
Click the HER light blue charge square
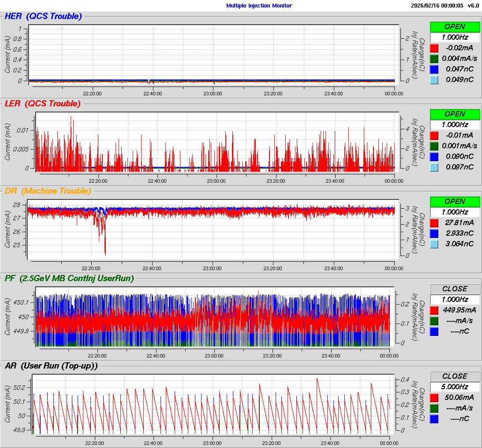434,79
